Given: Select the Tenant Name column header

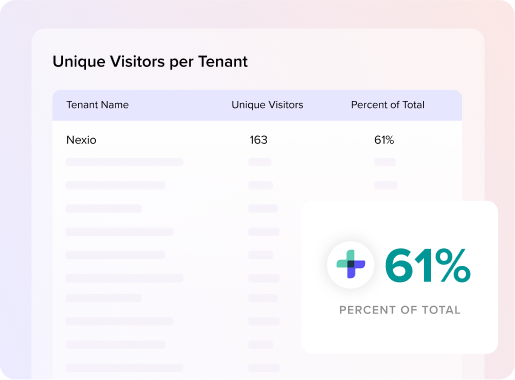Looking at the screenshot, I should [x=97, y=105].
